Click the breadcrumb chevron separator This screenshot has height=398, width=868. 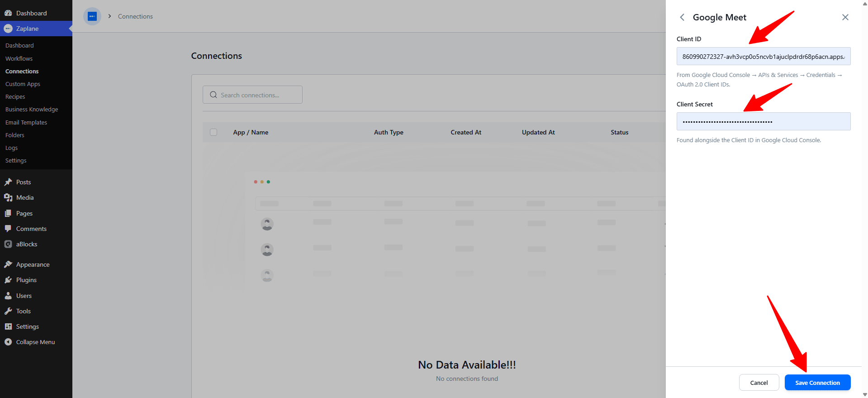click(109, 16)
